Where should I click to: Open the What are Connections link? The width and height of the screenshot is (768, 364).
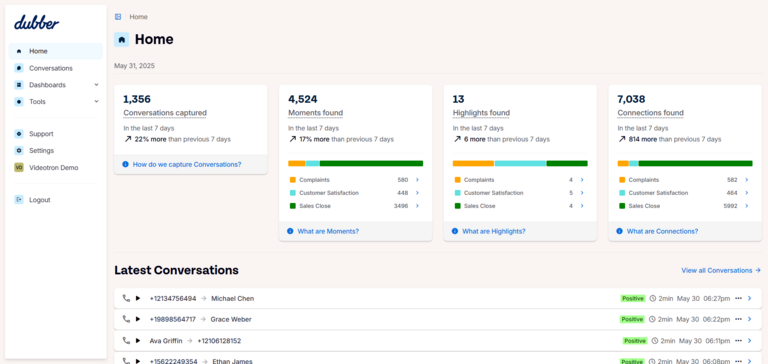point(662,231)
